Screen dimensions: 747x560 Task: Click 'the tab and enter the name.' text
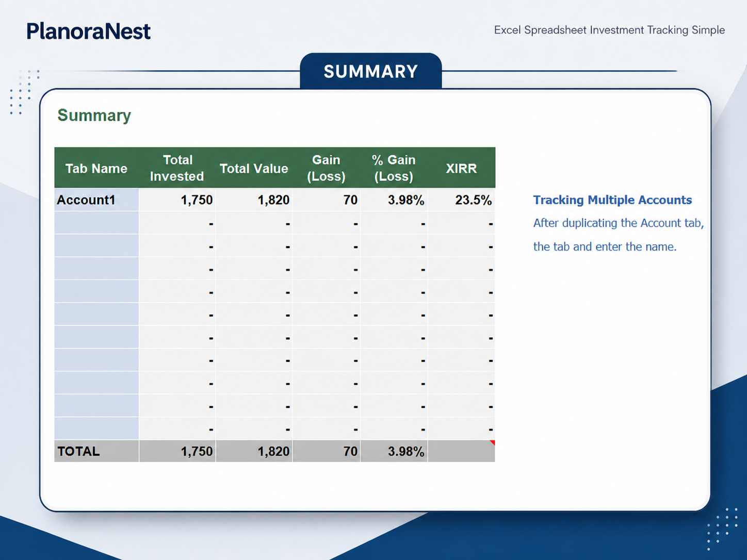(605, 246)
